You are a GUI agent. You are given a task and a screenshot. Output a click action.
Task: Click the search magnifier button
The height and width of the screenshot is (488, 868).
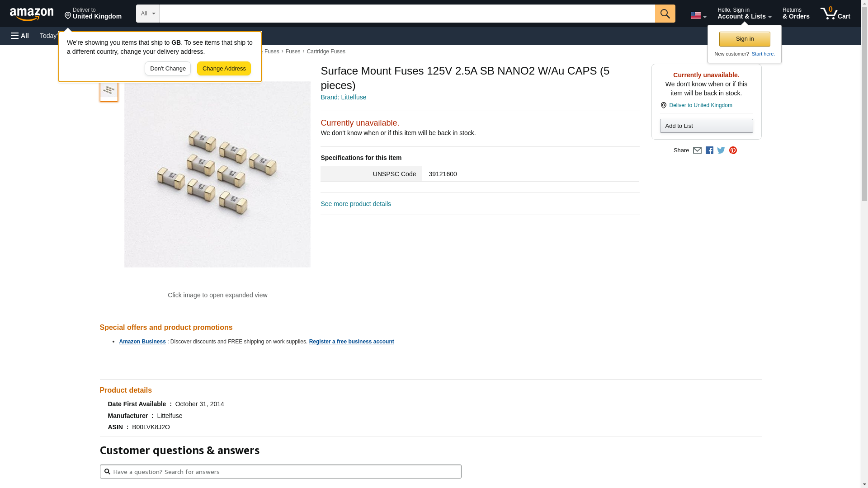pos(665,14)
